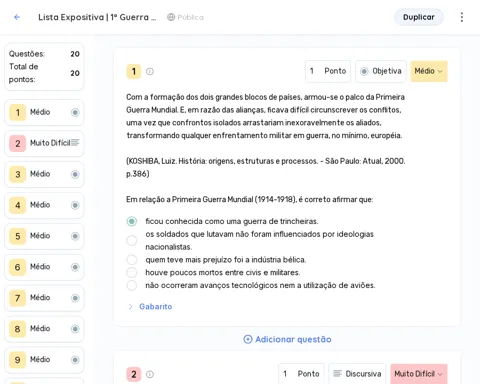Jump to question 3 Médio in sidebar

[x=44, y=174]
